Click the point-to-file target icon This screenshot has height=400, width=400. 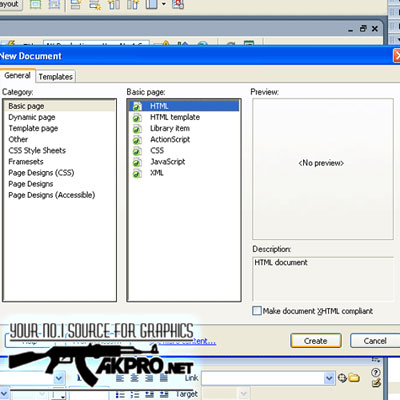coord(342,378)
